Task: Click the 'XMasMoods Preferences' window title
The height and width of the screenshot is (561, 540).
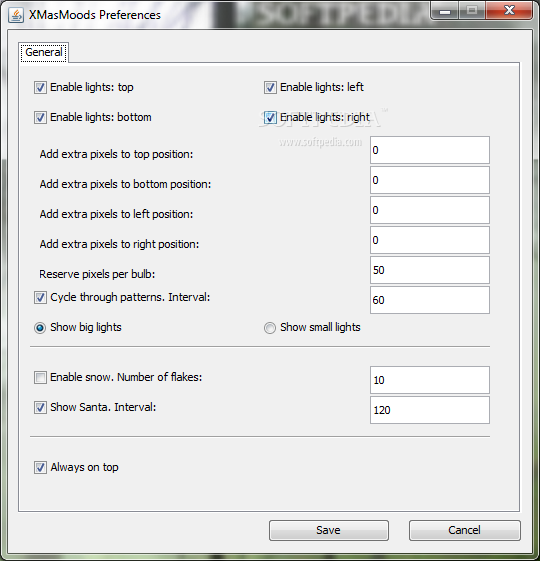Action: (x=95, y=15)
